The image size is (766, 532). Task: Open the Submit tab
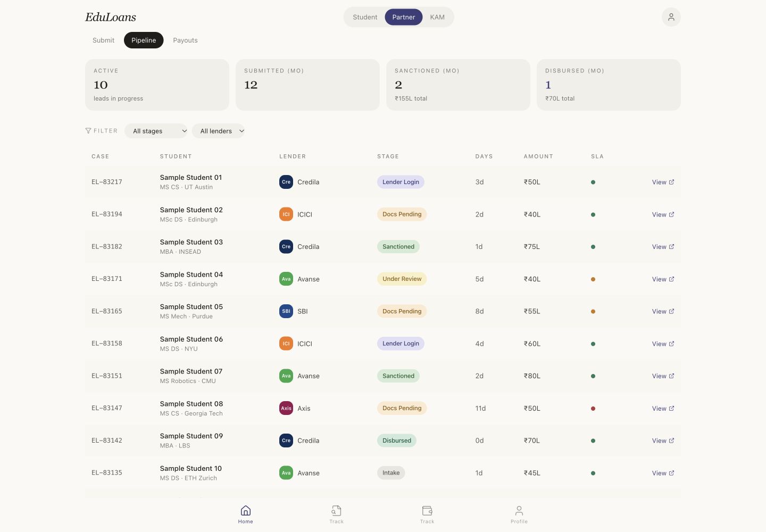(x=103, y=40)
